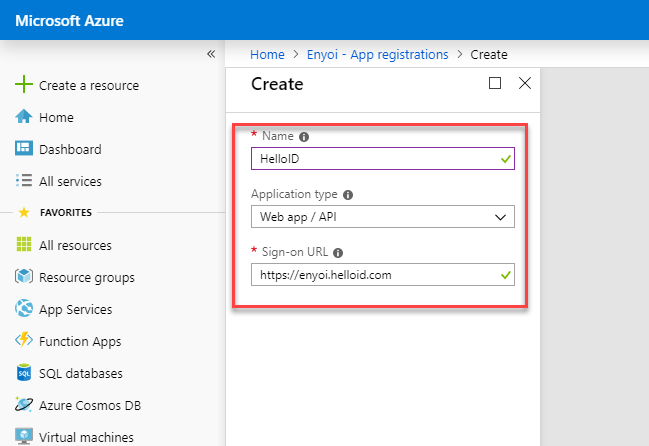This screenshot has height=446, width=649.
Task: Click the Enyoi - App registrations breadcrumb
Action: (x=377, y=55)
